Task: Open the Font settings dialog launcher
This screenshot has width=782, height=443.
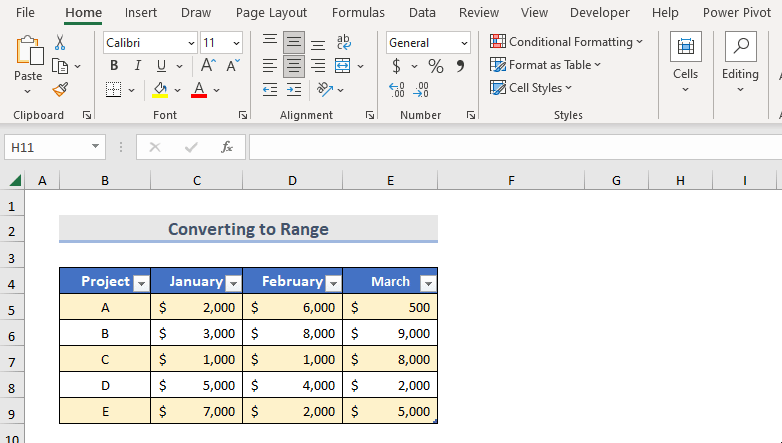Action: point(243,115)
